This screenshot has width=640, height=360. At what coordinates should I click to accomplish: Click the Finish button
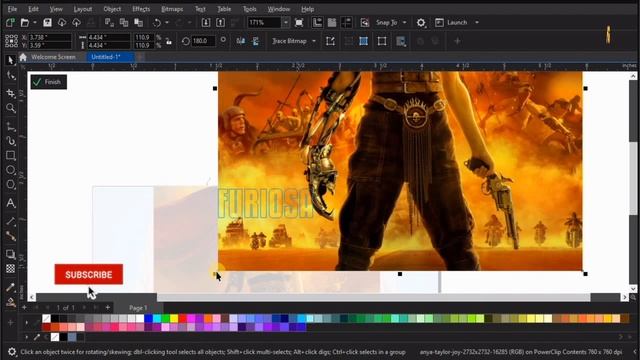point(49,82)
